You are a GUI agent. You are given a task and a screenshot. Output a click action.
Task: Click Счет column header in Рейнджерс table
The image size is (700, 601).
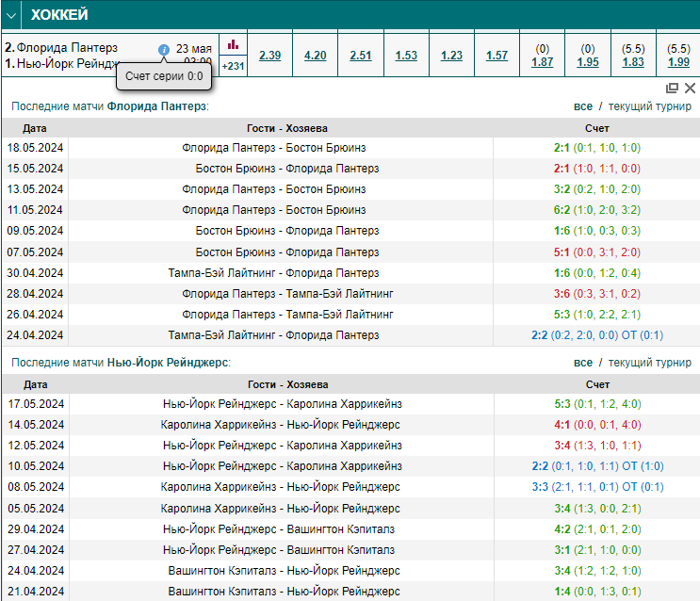pos(597,385)
